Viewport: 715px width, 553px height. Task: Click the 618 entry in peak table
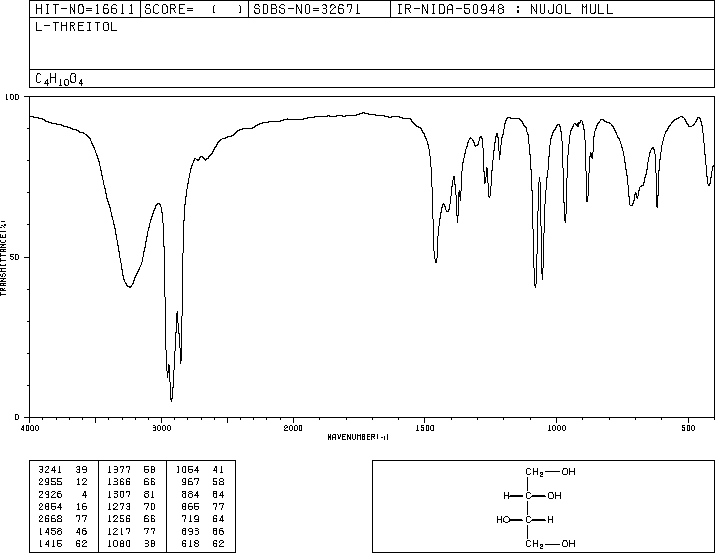(x=191, y=543)
